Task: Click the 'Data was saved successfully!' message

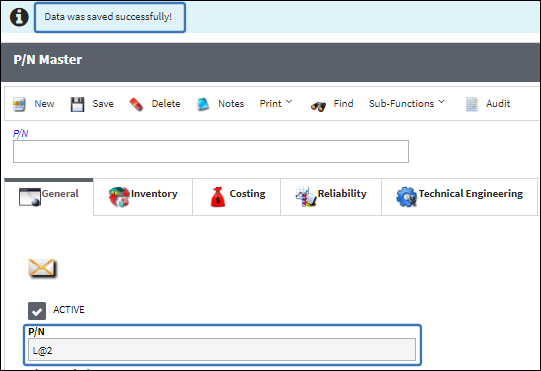Action: (x=108, y=17)
